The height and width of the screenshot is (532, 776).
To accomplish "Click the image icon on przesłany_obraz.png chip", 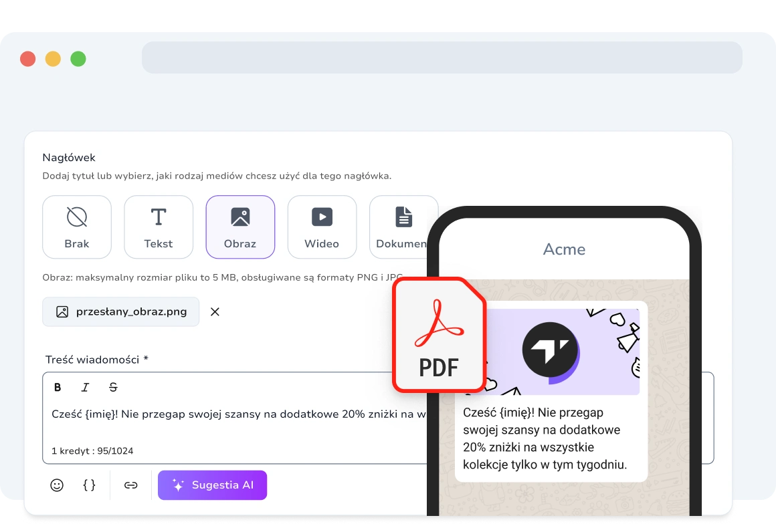I will click(62, 311).
